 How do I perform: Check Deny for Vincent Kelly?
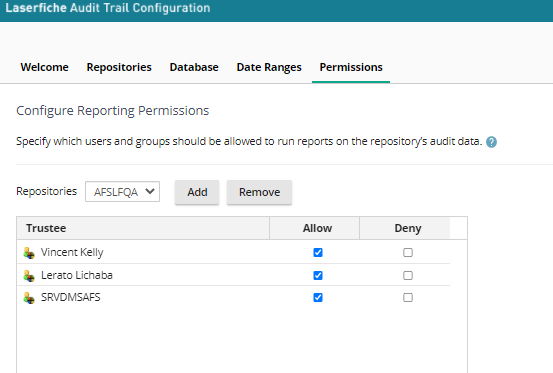click(408, 252)
